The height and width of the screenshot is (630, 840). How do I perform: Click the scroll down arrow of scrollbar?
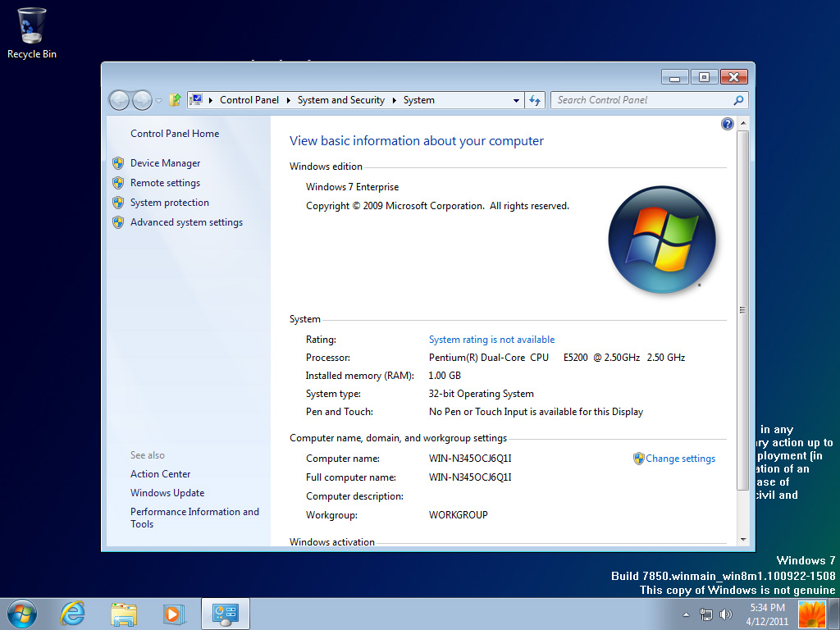[x=743, y=539]
